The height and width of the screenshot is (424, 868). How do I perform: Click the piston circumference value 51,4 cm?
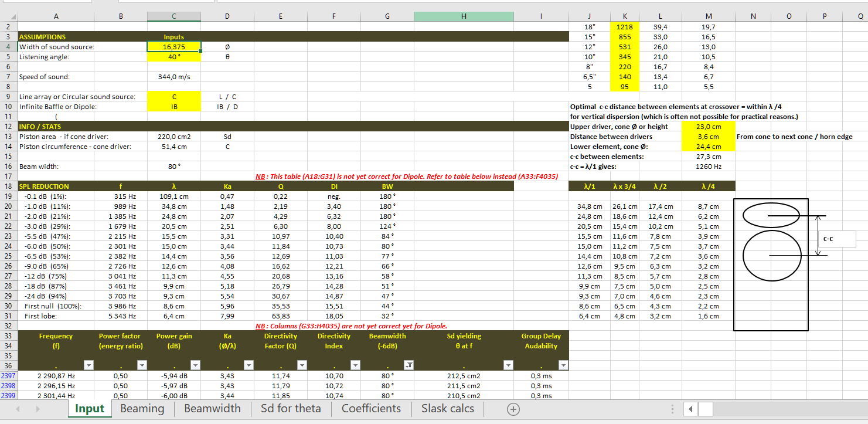[x=173, y=147]
